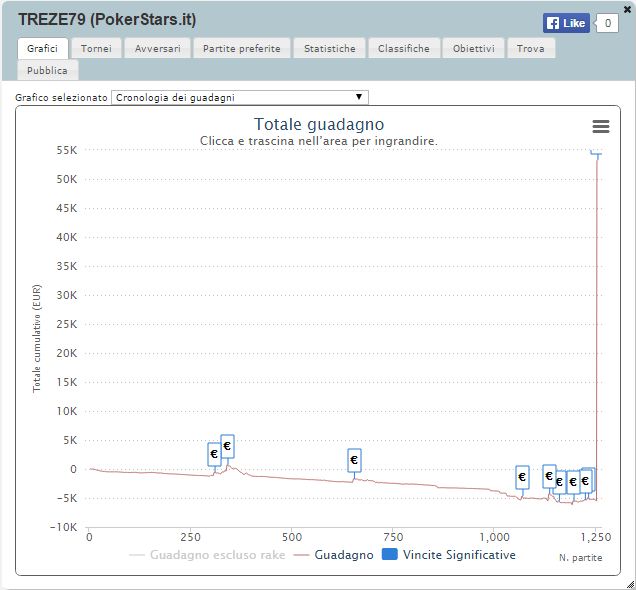Open the Pubblica tab
This screenshot has width=636, height=590.
tap(47, 71)
